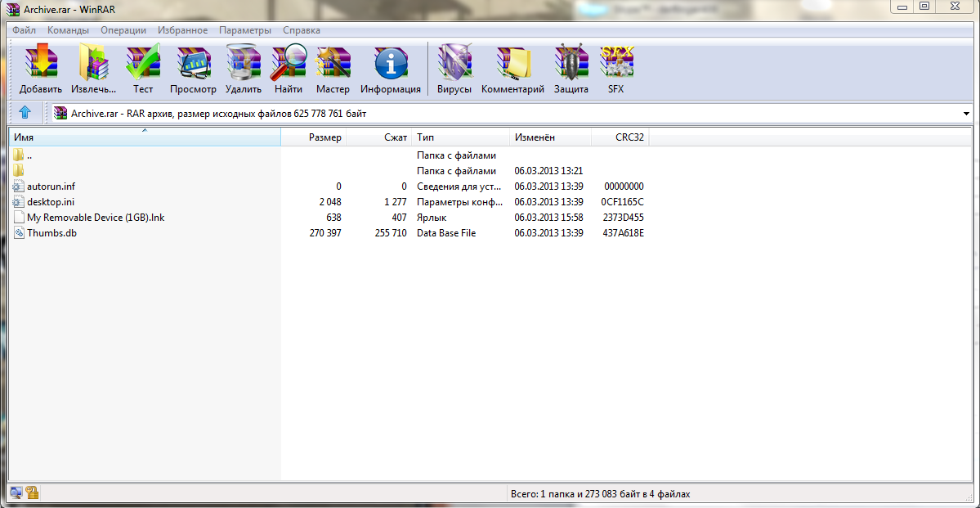Maximize the WinRAR window

coord(924,6)
